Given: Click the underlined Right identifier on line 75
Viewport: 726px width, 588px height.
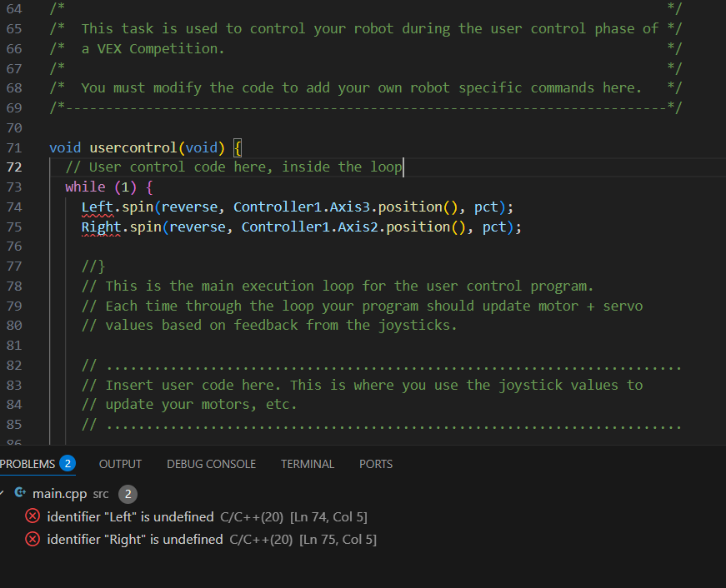Looking at the screenshot, I should 101,227.
